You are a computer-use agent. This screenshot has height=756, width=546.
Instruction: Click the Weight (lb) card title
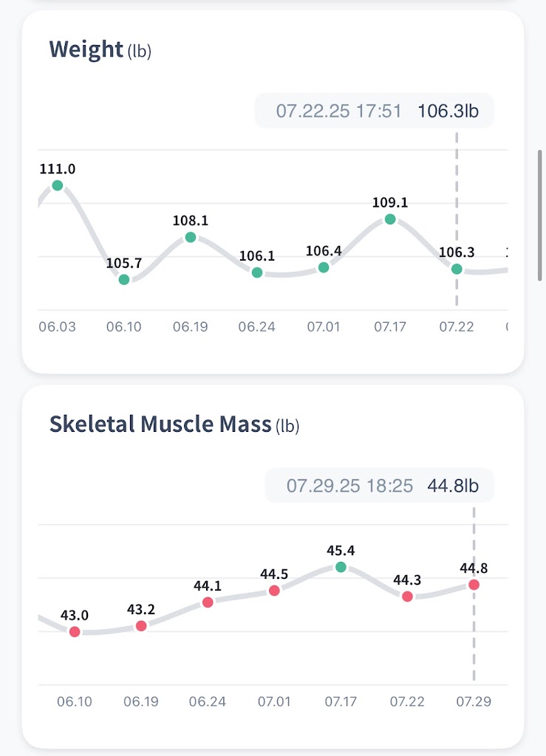(x=100, y=50)
